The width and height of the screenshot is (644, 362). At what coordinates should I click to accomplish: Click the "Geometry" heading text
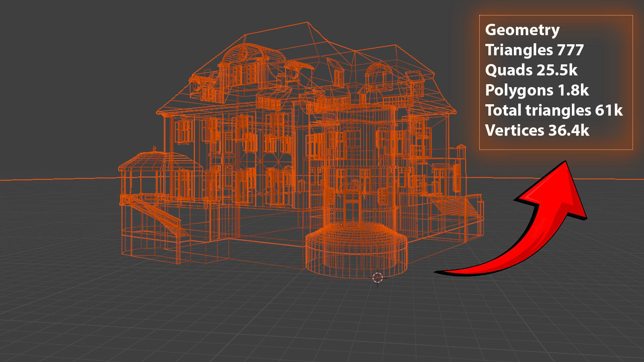pos(522,30)
